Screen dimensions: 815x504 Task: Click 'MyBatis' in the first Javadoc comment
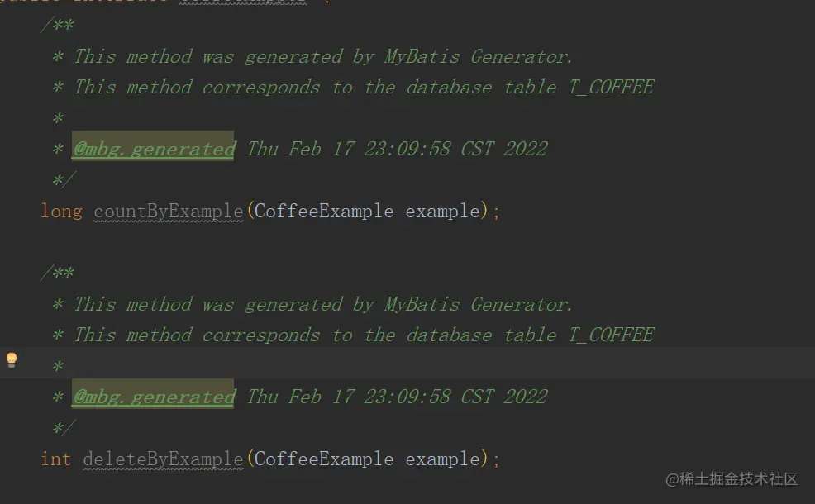[x=422, y=56]
